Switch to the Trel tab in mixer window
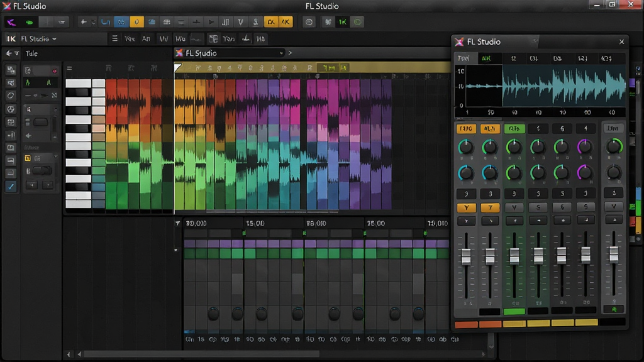 pyautogui.click(x=464, y=58)
